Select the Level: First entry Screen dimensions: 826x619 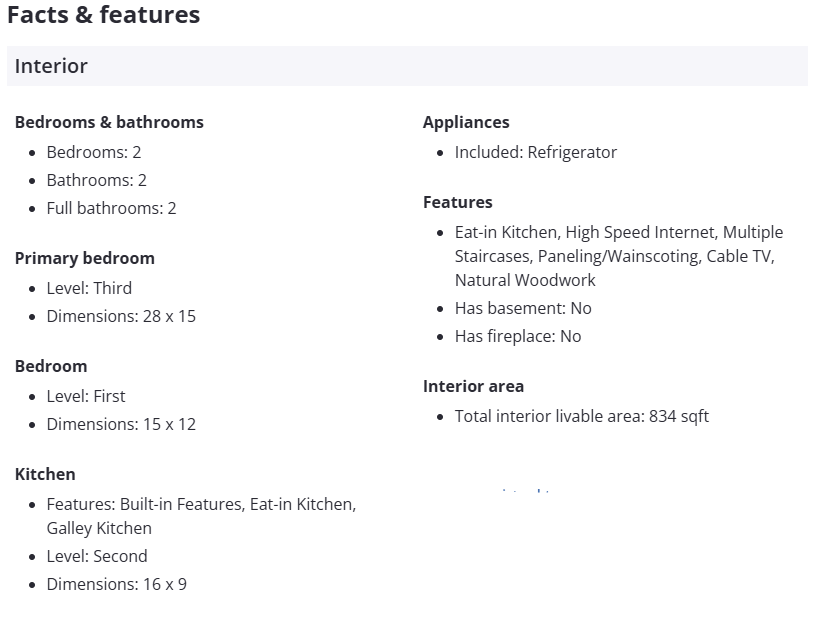pyautogui.click(x=86, y=396)
